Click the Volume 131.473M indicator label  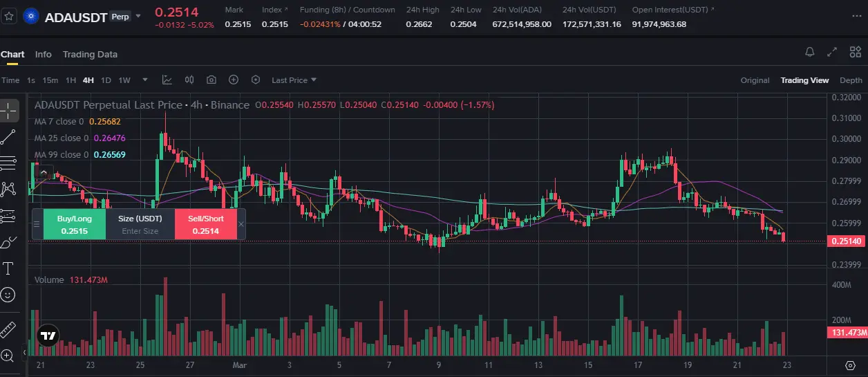coord(71,280)
